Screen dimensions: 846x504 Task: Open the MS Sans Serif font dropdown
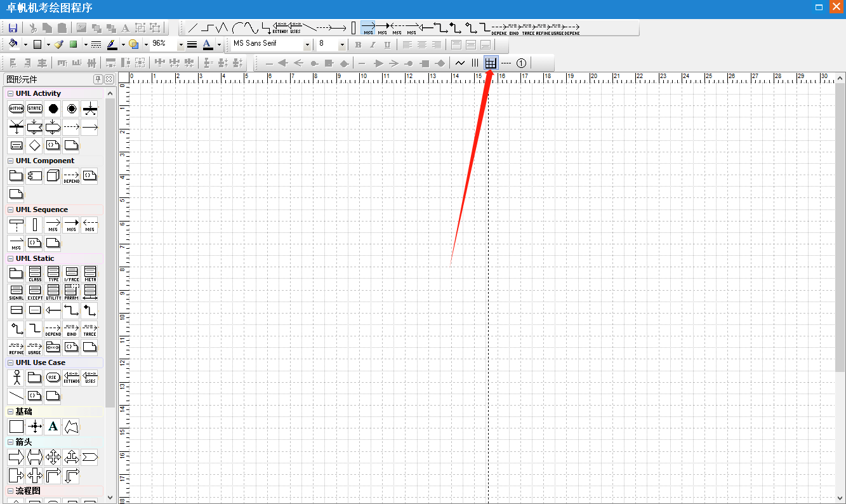click(x=307, y=44)
